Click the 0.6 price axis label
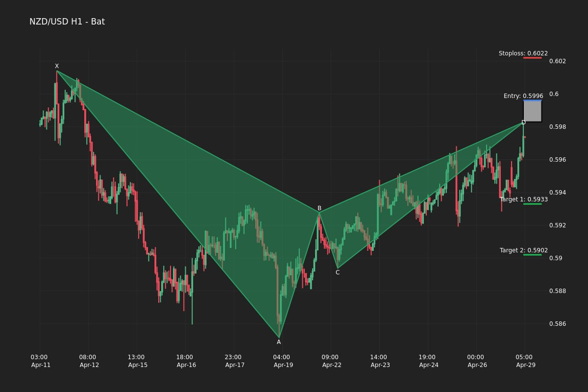This screenshot has height=392, width=588. [x=554, y=94]
